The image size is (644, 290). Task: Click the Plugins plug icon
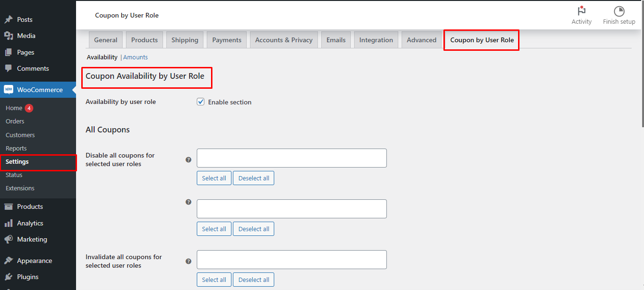9,277
